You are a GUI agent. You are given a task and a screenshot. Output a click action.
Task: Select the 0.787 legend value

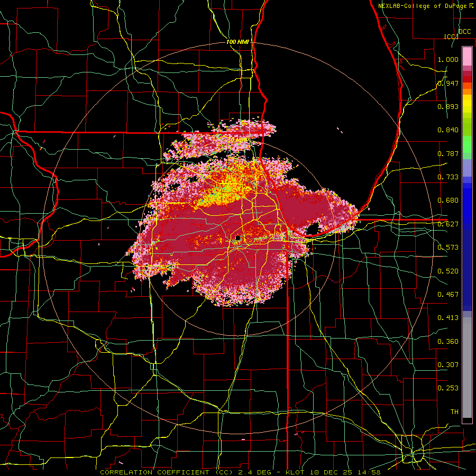coord(448,153)
